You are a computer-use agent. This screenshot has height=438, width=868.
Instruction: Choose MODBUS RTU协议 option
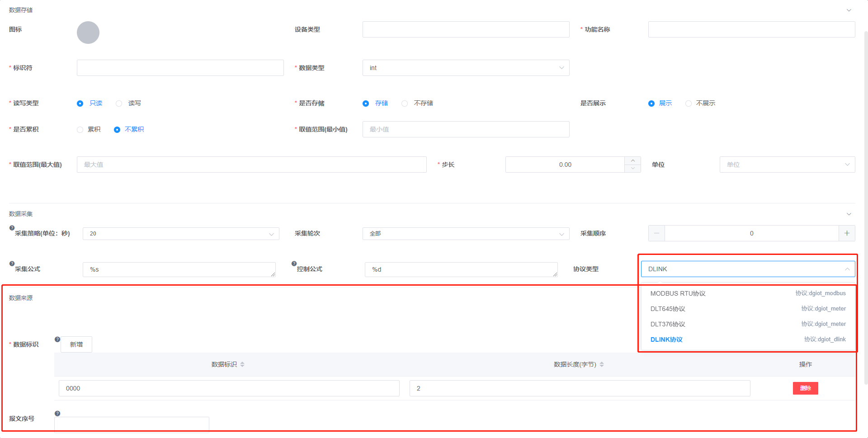pos(748,293)
